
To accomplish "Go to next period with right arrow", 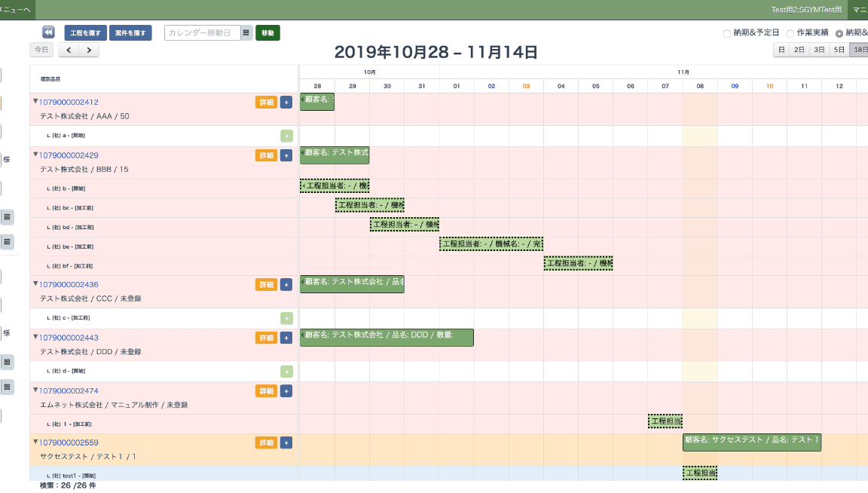I will point(89,51).
